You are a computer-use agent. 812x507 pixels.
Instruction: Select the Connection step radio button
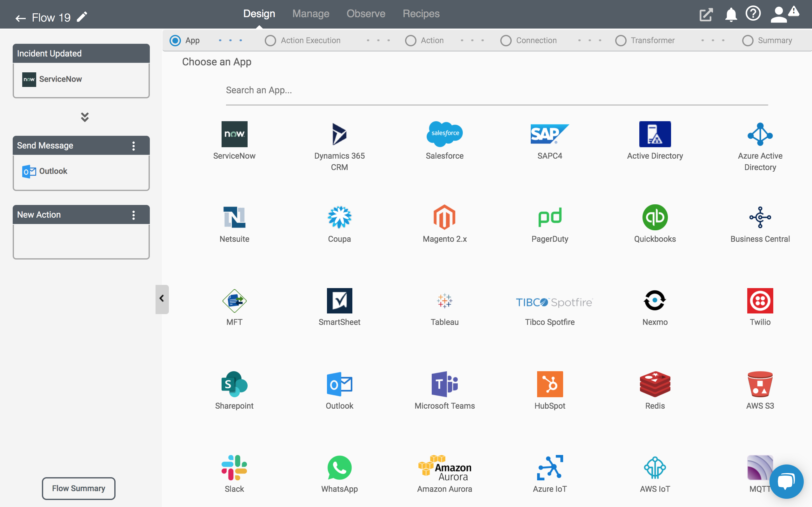pyautogui.click(x=505, y=41)
